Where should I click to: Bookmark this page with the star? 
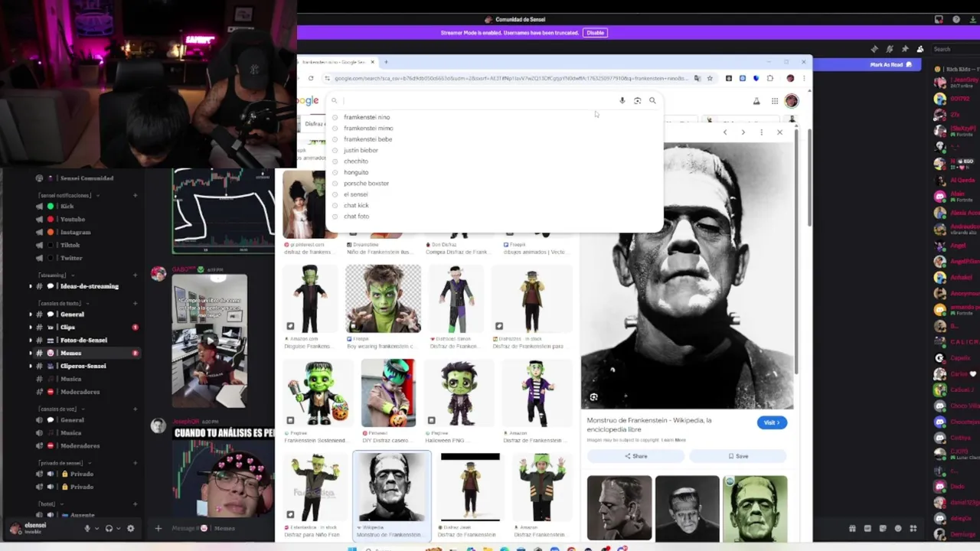[x=710, y=78]
